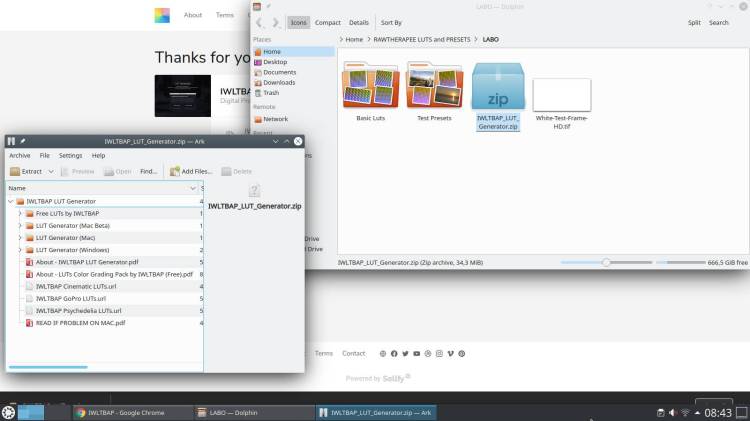Collapse the IWLTBAP LUT Generator root folder
Screen dimensions: 750x421
tap(11, 201)
